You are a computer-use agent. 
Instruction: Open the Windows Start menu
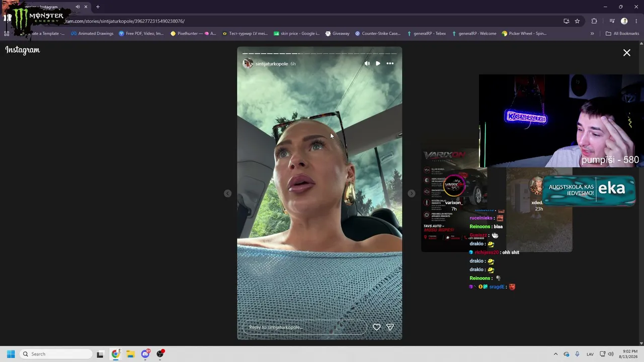pos(11,354)
